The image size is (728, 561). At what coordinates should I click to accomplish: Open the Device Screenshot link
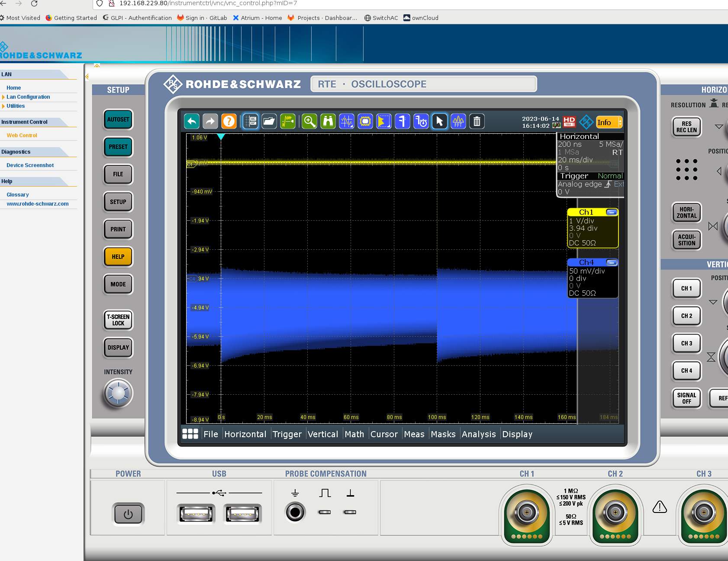[30, 165]
